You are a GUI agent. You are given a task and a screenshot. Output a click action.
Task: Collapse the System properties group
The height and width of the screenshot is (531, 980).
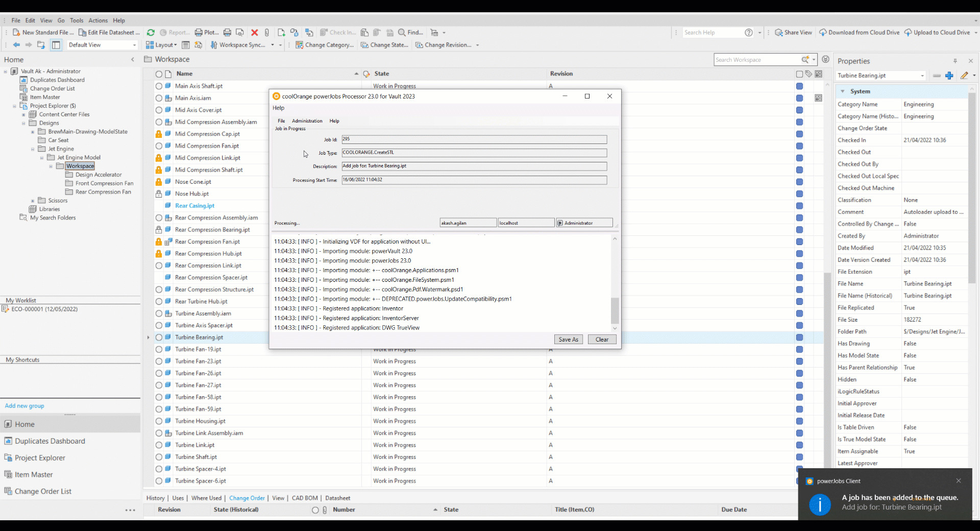coord(843,91)
